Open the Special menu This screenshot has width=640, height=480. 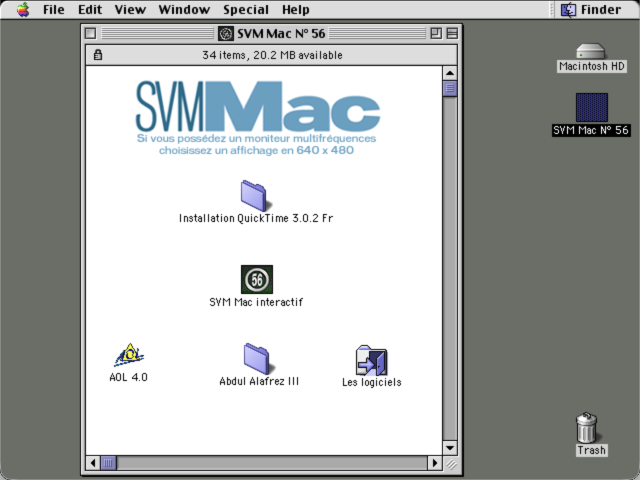click(246, 9)
